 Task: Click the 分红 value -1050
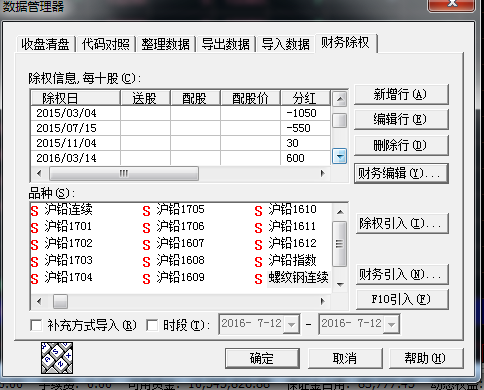tap(301, 113)
